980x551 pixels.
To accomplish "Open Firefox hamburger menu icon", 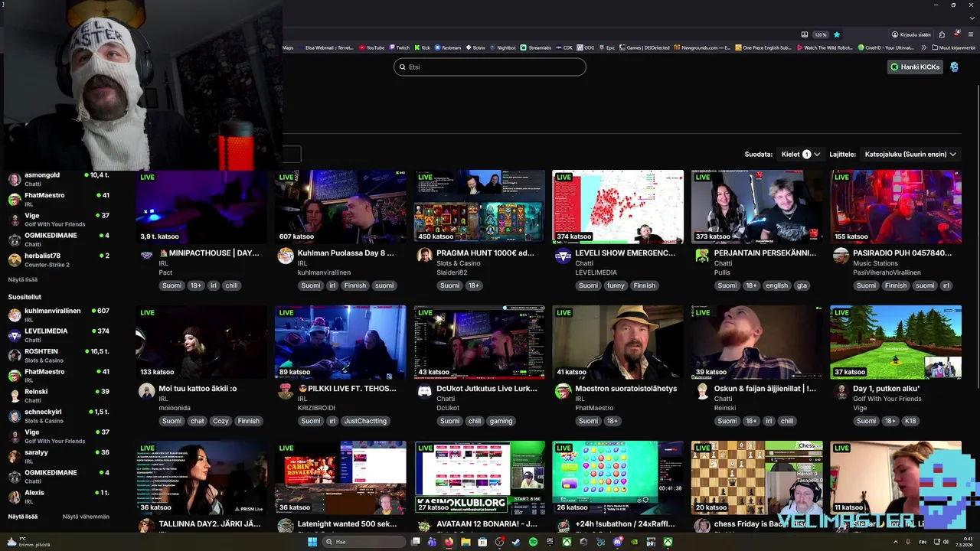I will point(971,34).
